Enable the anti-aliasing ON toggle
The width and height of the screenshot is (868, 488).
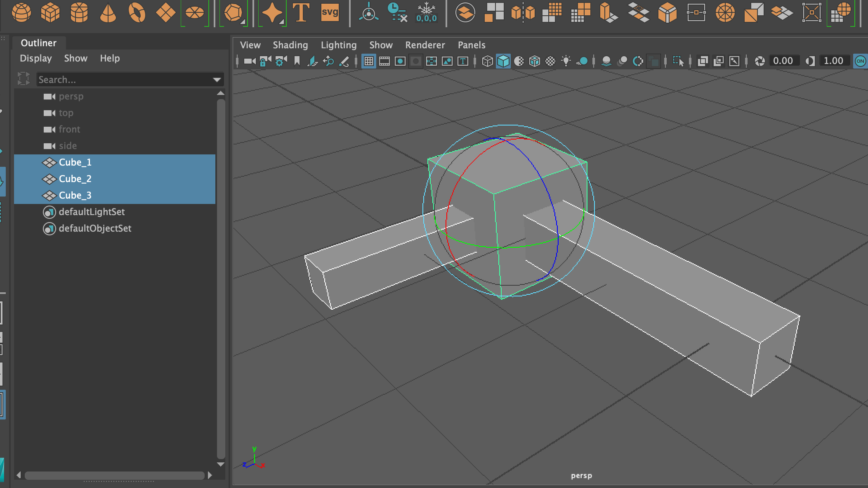[859, 61]
